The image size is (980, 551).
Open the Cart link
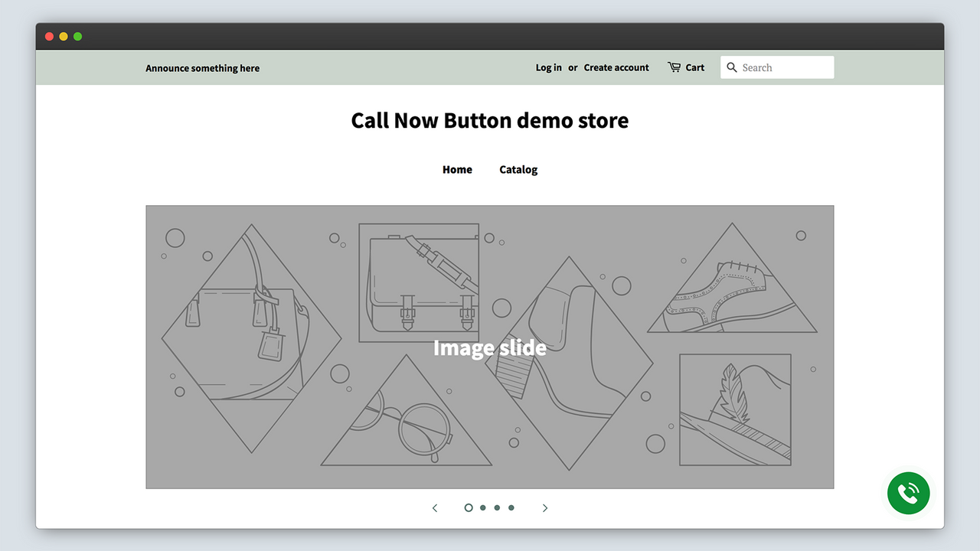[x=695, y=67]
